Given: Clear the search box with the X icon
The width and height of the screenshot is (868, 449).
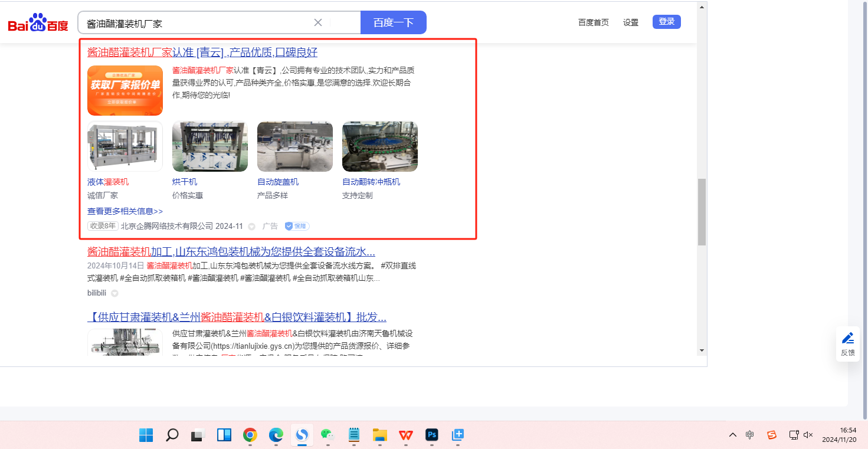Looking at the screenshot, I should coord(318,23).
